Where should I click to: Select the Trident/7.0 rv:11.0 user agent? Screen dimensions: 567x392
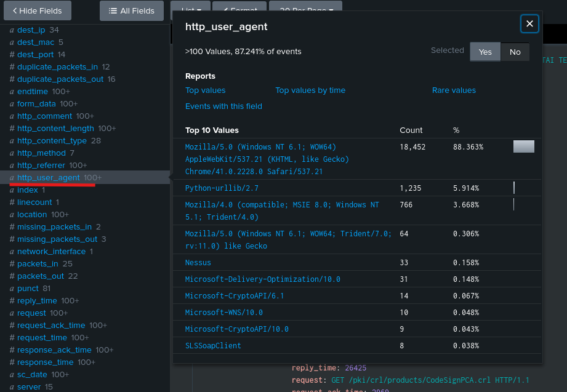288,240
